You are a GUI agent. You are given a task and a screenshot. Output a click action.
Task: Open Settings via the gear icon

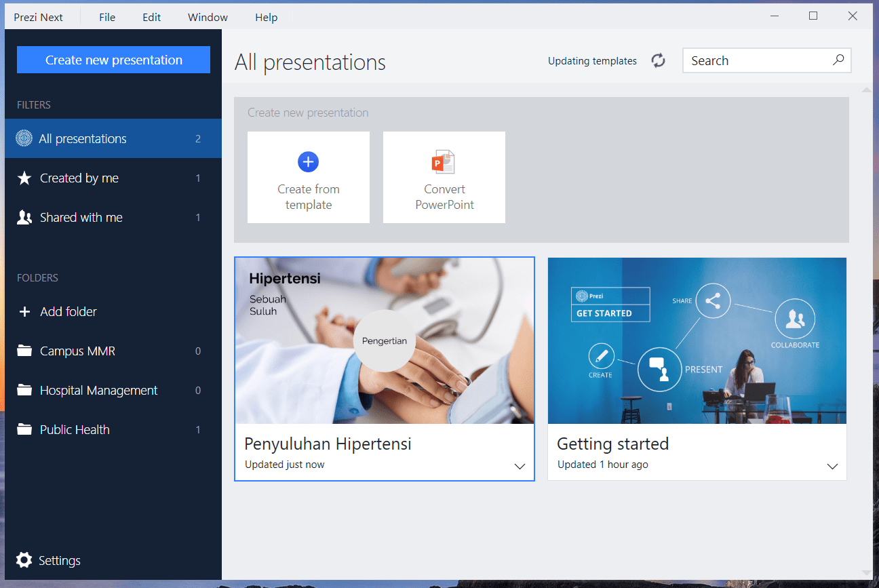pyautogui.click(x=24, y=560)
